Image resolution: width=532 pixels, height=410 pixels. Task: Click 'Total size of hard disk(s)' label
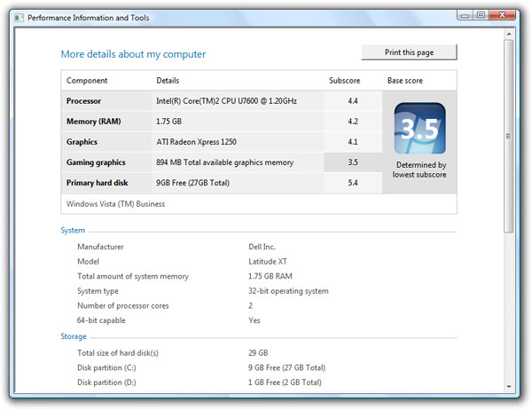click(118, 353)
